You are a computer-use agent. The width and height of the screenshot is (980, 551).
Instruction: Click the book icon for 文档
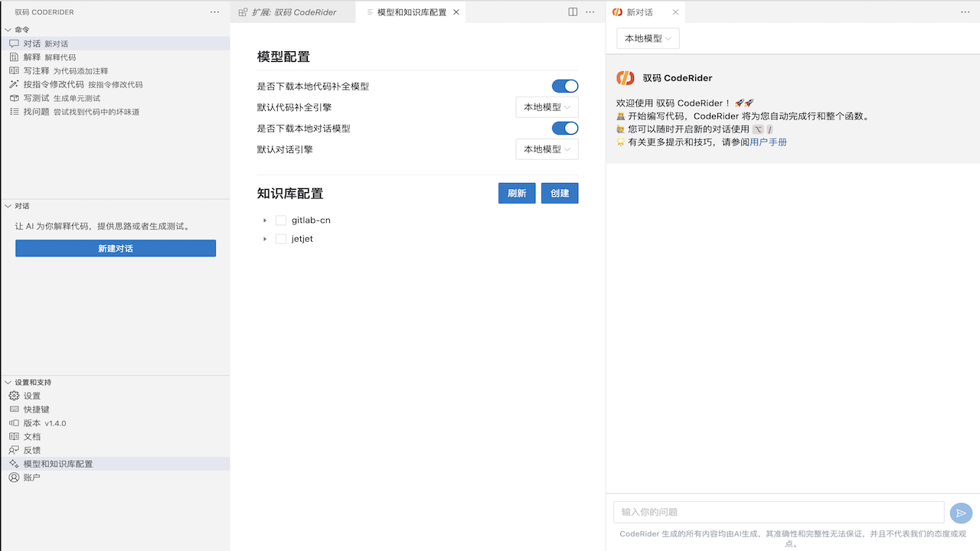pyautogui.click(x=14, y=436)
